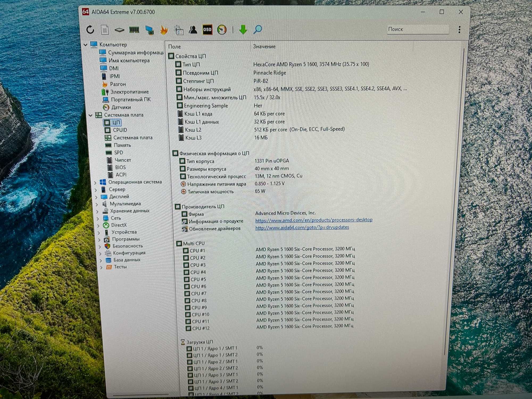Select the Псевдоним ЦП row

point(230,73)
